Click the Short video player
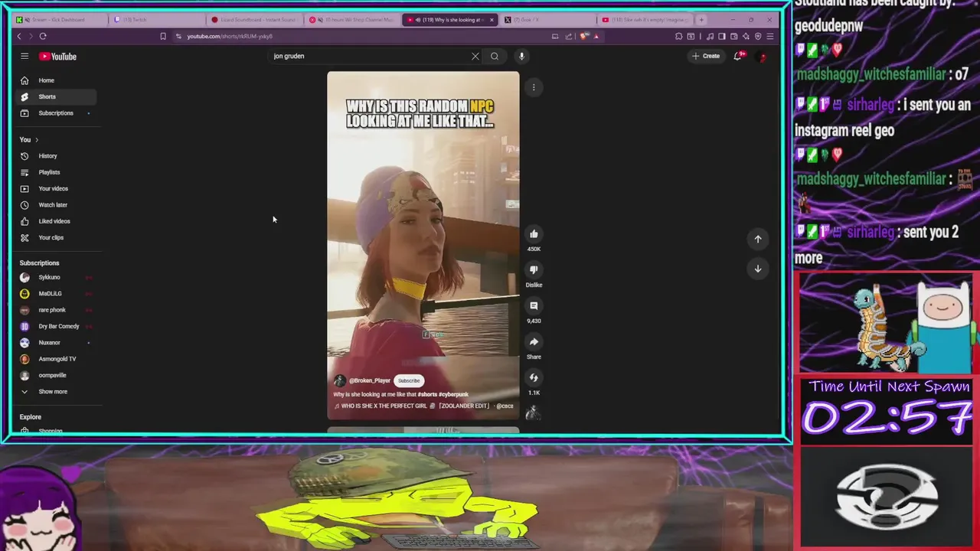Image resolution: width=980 pixels, height=551 pixels. 423,245
